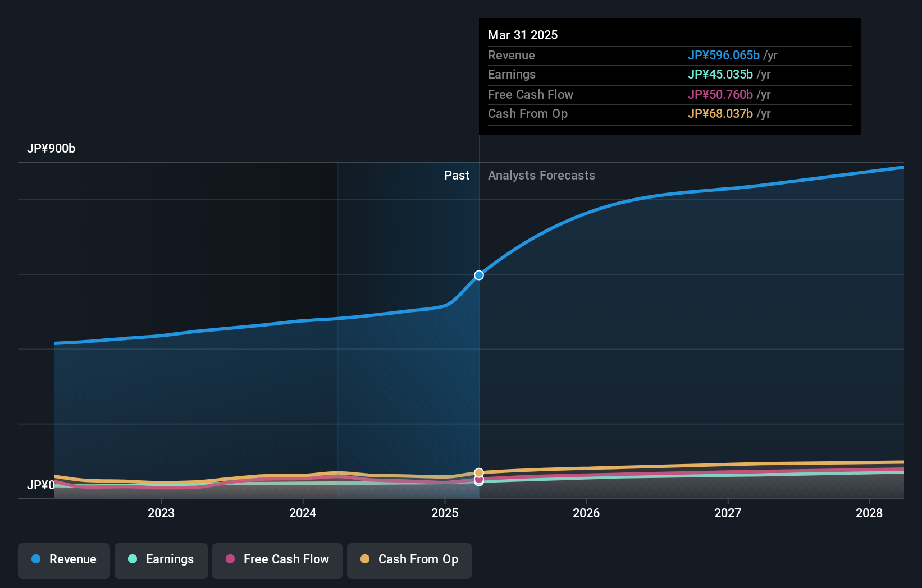
Task: Click the JP¥596.065b Revenue value in tooltip
Action: click(724, 55)
